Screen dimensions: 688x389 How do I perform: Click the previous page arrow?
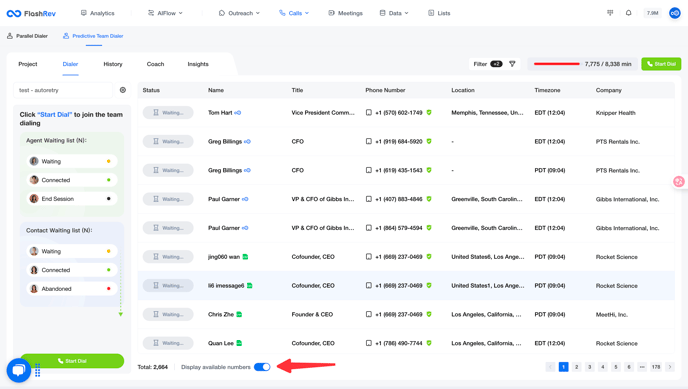(x=550, y=367)
